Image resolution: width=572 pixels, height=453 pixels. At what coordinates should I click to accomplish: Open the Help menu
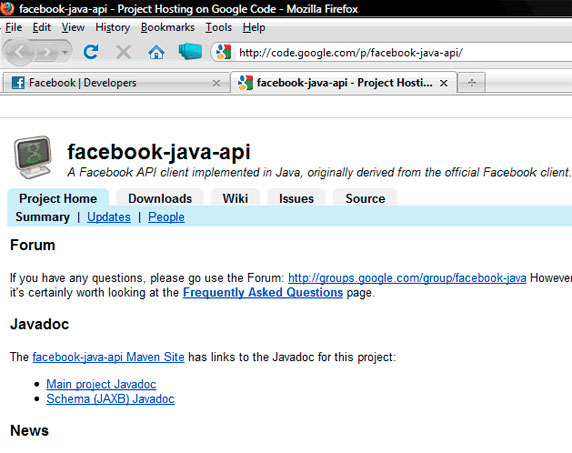tap(254, 27)
